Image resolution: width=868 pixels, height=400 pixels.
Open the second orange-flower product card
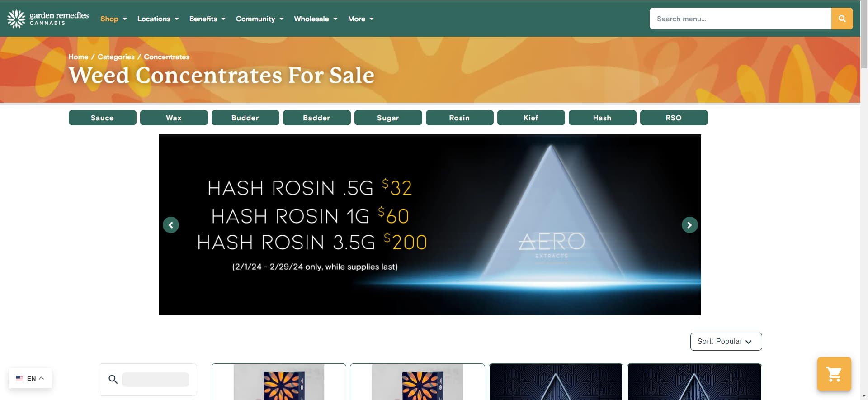coord(417,381)
